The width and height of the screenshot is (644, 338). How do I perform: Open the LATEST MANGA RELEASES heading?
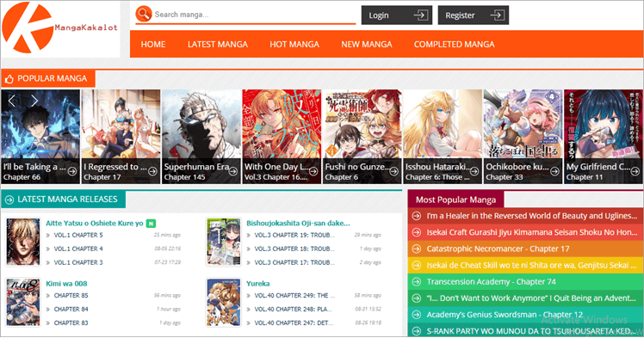[x=67, y=200]
